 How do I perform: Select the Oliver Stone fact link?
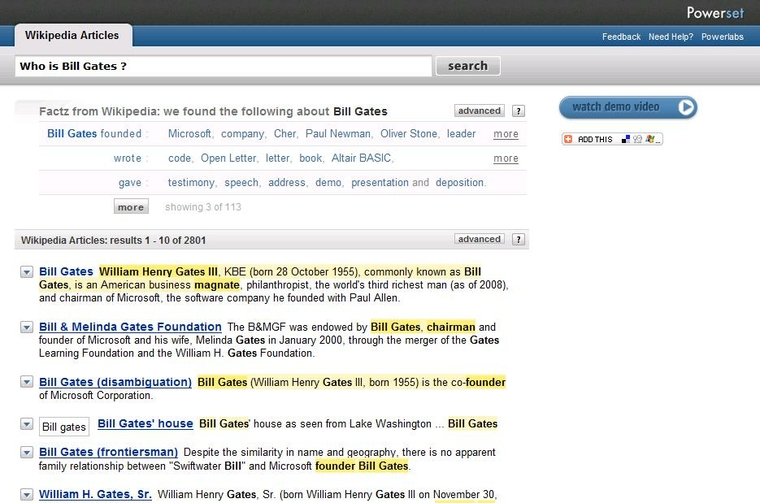click(x=408, y=134)
